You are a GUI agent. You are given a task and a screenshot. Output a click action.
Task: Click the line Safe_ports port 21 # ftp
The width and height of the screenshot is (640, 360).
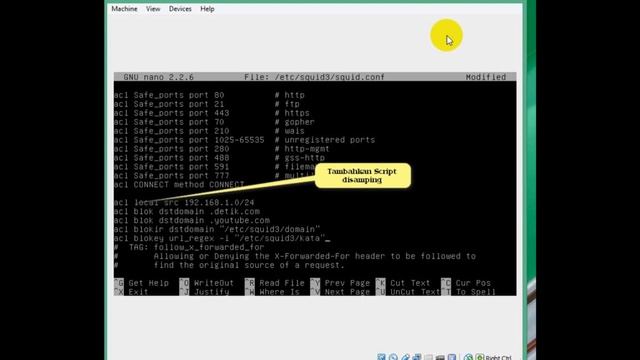tap(207, 104)
